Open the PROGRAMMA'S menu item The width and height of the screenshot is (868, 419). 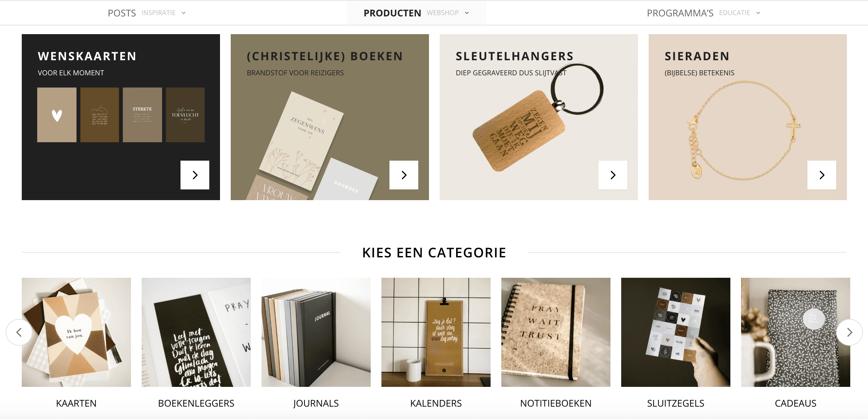click(680, 13)
